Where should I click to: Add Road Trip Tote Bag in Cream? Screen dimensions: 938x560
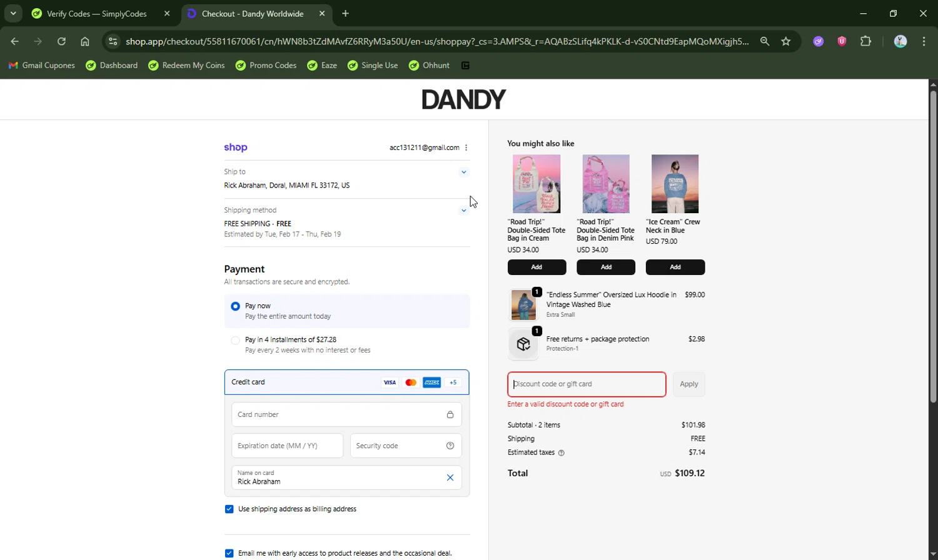pos(537,267)
